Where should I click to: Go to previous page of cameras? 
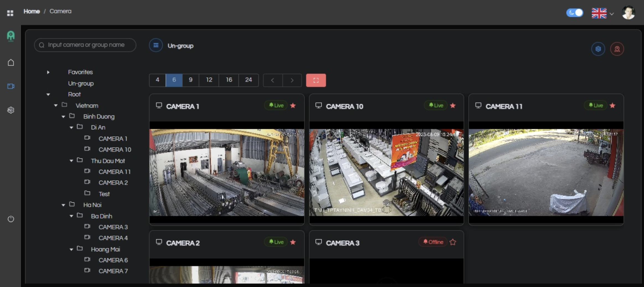point(273,80)
